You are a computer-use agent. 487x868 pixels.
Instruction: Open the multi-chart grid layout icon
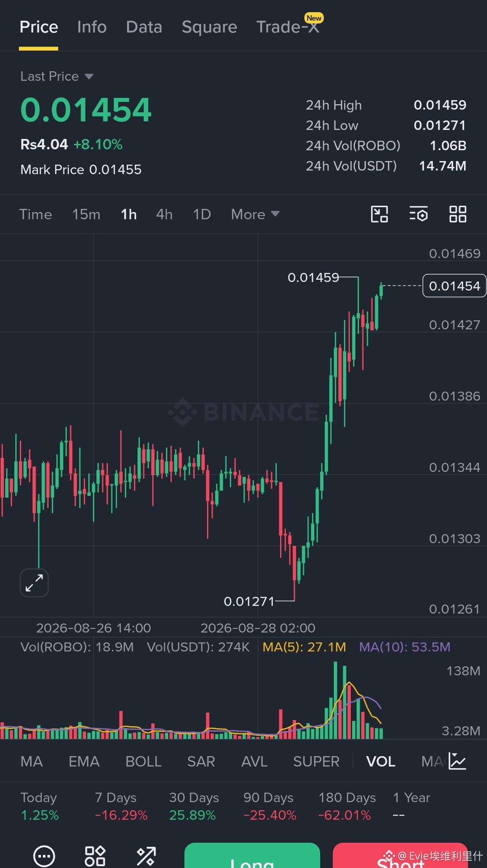(458, 214)
